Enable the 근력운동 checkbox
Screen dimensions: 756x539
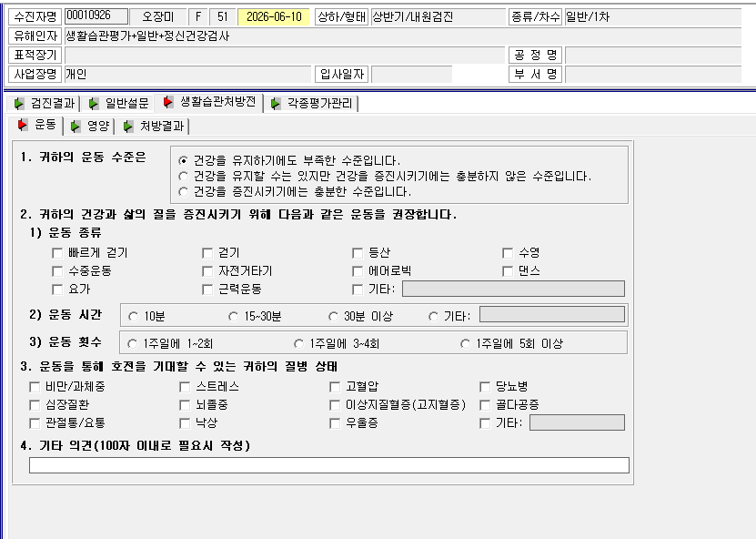coord(207,290)
